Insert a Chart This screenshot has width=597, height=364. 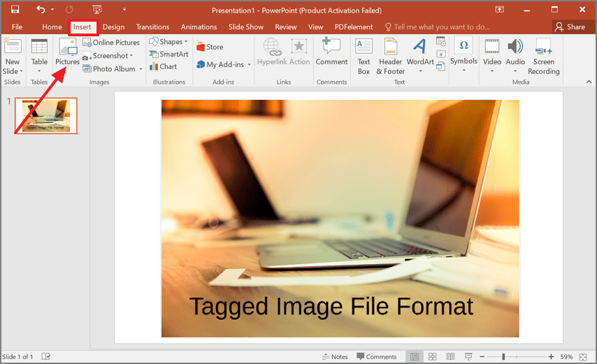[164, 66]
